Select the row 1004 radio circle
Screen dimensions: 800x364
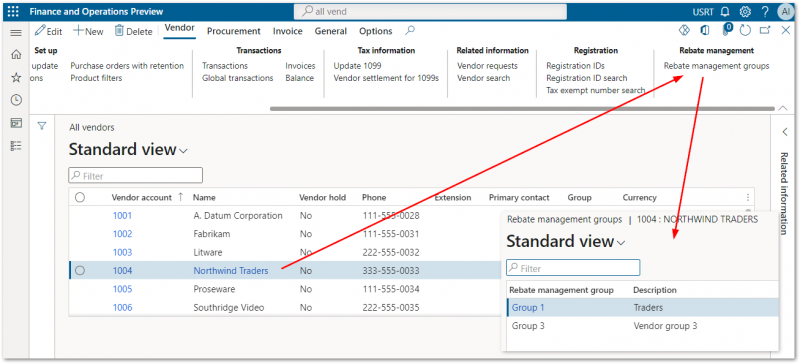[x=80, y=271]
